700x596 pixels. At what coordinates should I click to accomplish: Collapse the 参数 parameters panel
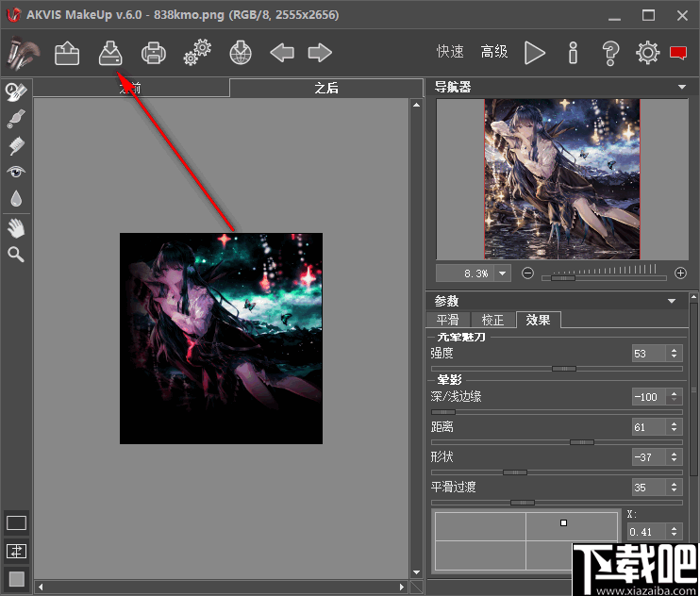672,301
